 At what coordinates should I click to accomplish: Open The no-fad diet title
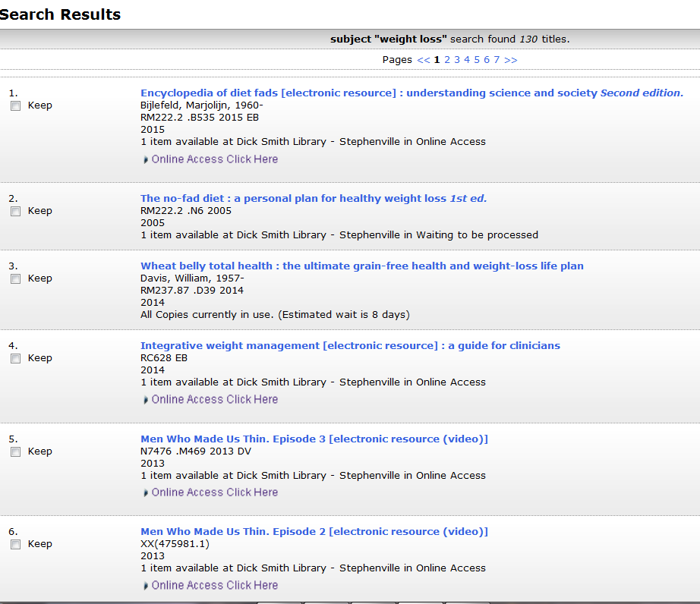click(314, 198)
